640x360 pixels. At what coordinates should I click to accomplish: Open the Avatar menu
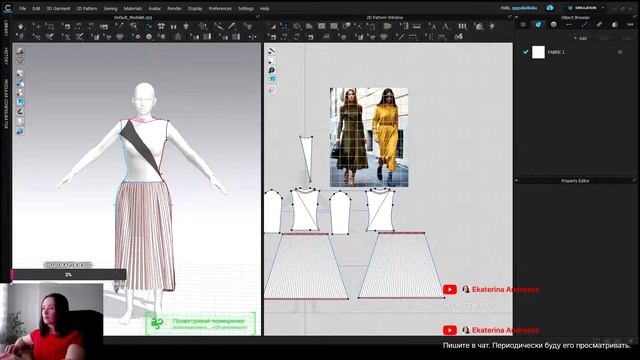(x=154, y=8)
